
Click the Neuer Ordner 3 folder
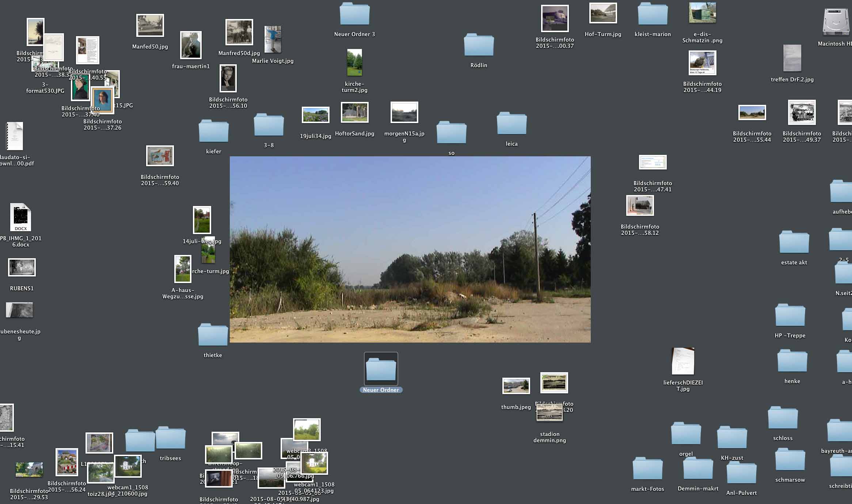[x=354, y=15]
